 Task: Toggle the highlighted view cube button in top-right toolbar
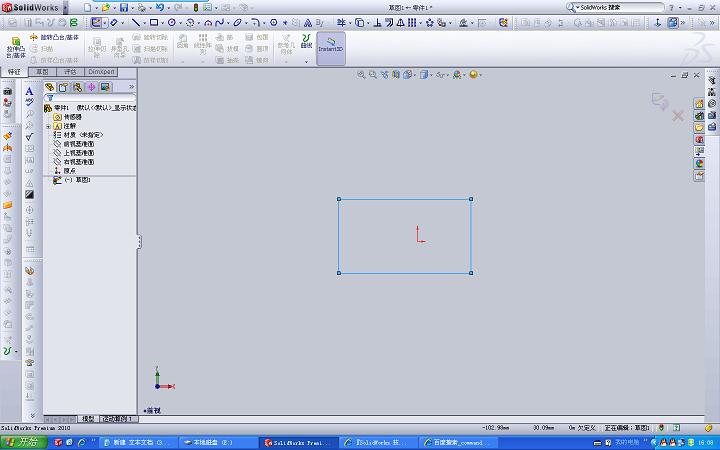pyautogui.click(x=673, y=22)
